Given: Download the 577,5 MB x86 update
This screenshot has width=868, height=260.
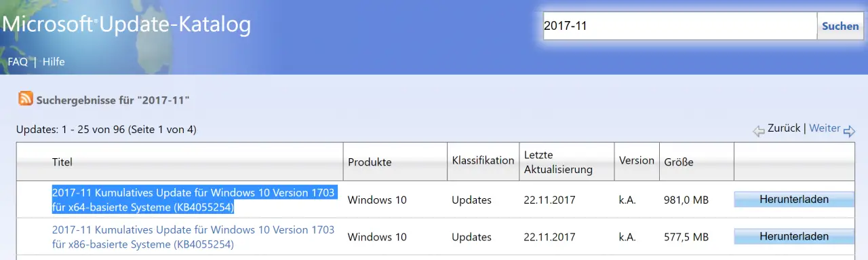Looking at the screenshot, I should coord(794,236).
